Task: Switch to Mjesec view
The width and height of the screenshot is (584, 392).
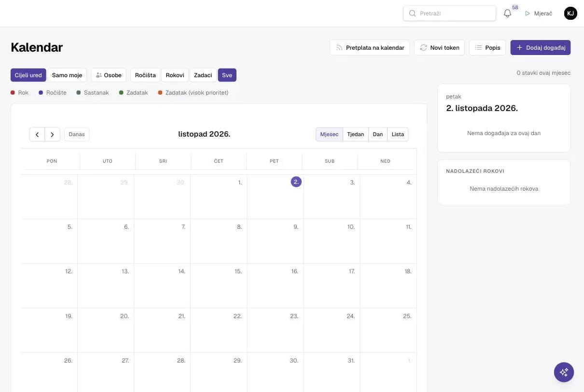Action: point(329,134)
